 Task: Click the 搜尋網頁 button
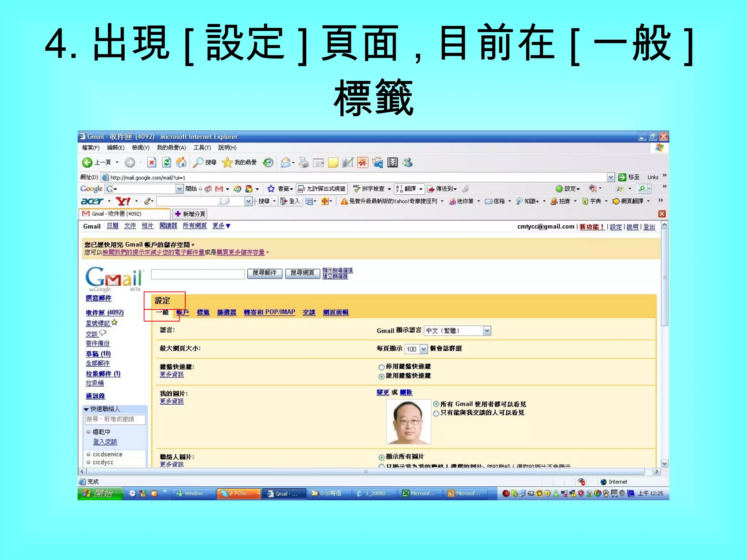302,273
